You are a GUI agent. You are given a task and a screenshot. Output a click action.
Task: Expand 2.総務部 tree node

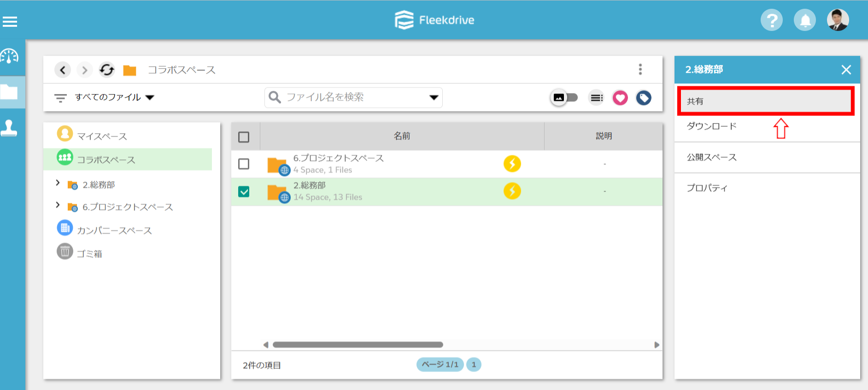(x=58, y=183)
